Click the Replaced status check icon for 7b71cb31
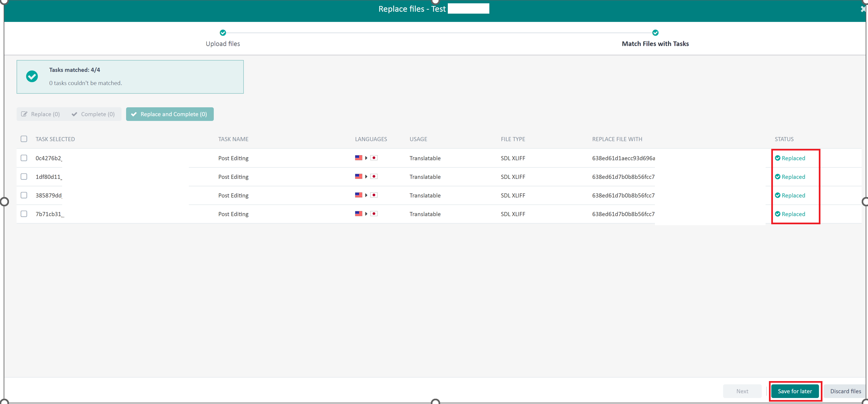The height and width of the screenshot is (404, 868). pos(777,214)
